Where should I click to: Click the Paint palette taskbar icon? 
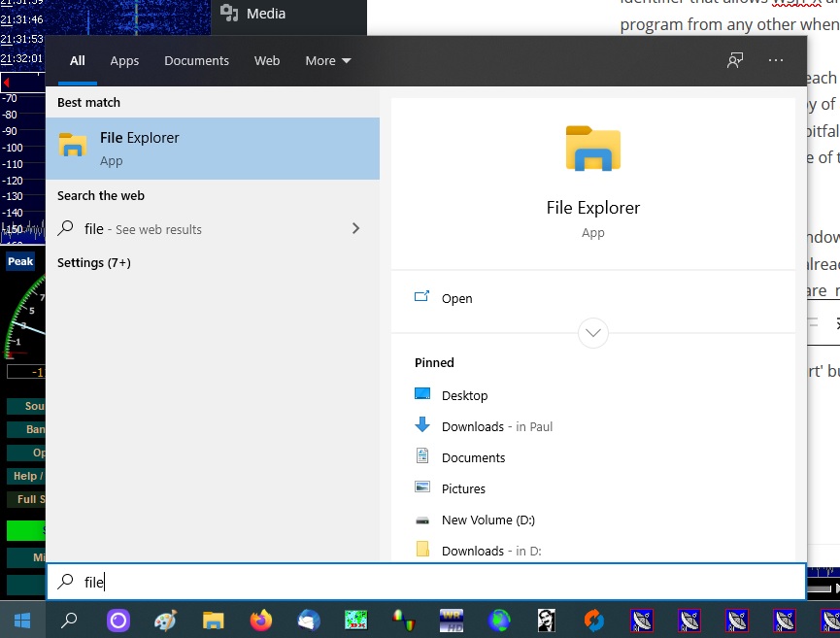166,621
